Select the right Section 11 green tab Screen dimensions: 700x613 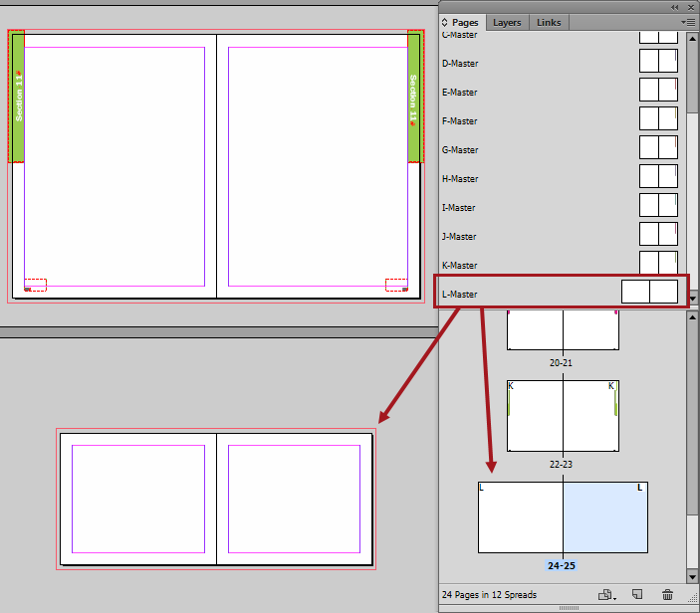(x=414, y=99)
